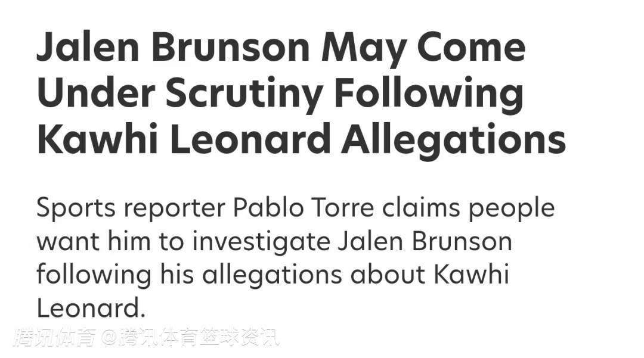Click the headline line 'Under Scrutiny Following'

(280, 94)
